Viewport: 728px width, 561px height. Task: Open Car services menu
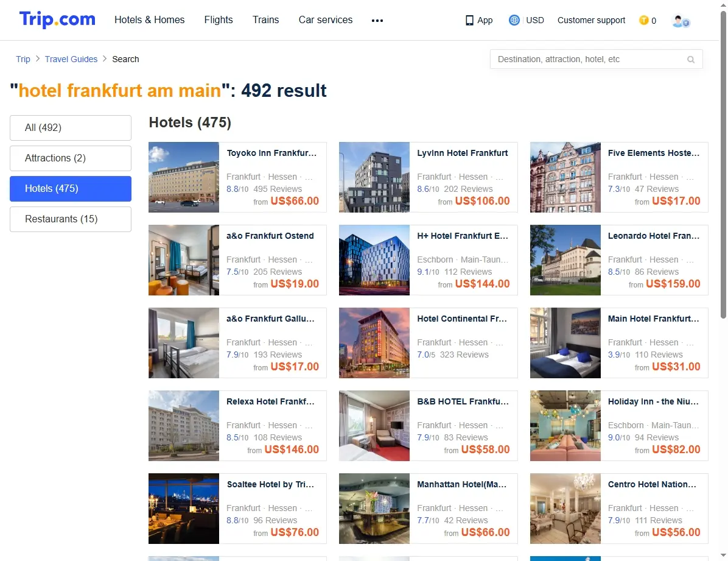click(326, 19)
